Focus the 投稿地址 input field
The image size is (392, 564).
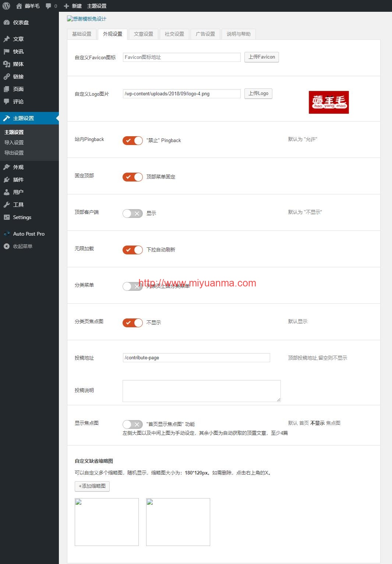coord(197,357)
